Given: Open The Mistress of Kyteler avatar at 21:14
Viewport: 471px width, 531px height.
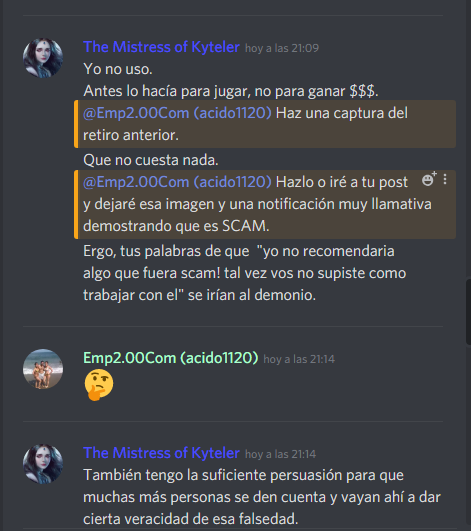Looking at the screenshot, I should (x=43, y=464).
